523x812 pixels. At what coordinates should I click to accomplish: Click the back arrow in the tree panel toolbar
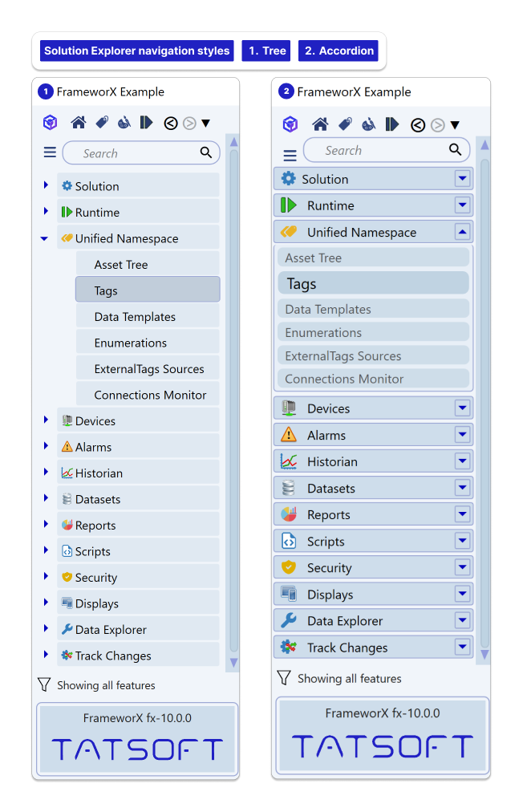click(170, 123)
